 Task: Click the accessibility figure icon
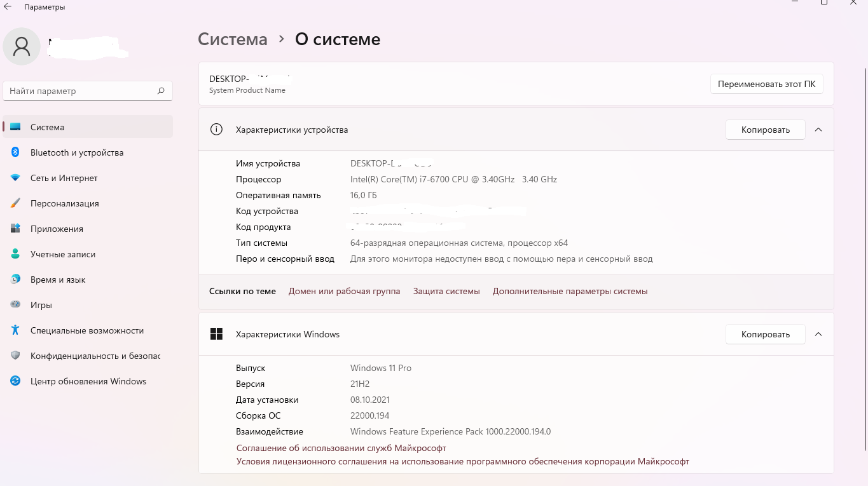(x=15, y=330)
